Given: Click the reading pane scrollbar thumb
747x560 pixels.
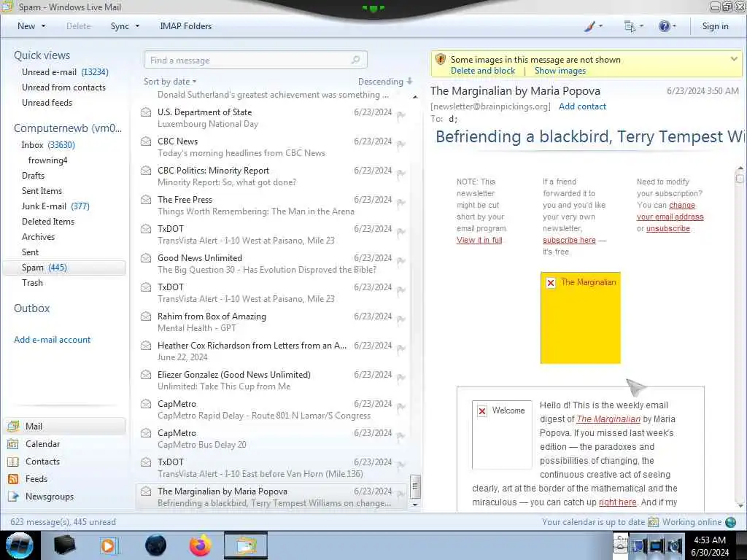Looking at the screenshot, I should tap(740, 178).
